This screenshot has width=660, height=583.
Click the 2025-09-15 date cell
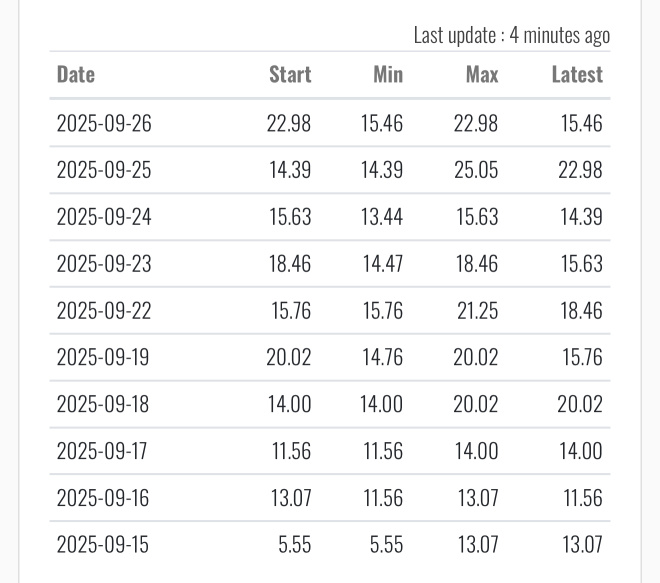[x=104, y=545]
